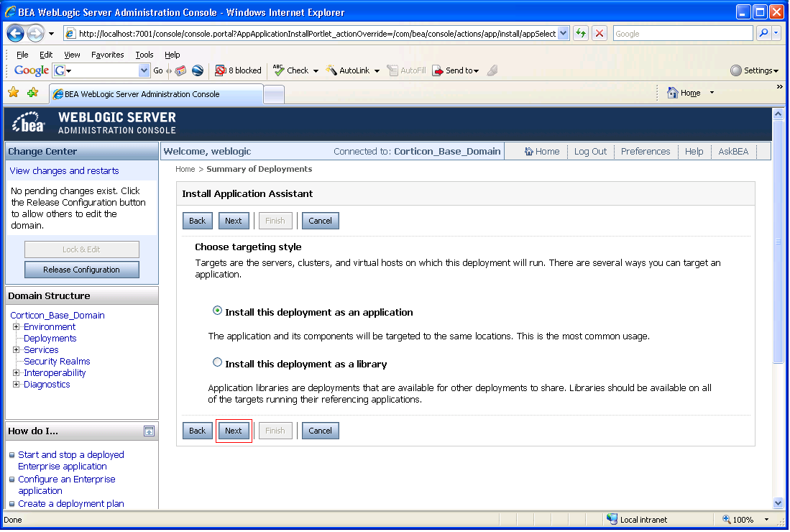The image size is (790, 532).
Task: Expand the Services tree node
Action: click(x=16, y=350)
